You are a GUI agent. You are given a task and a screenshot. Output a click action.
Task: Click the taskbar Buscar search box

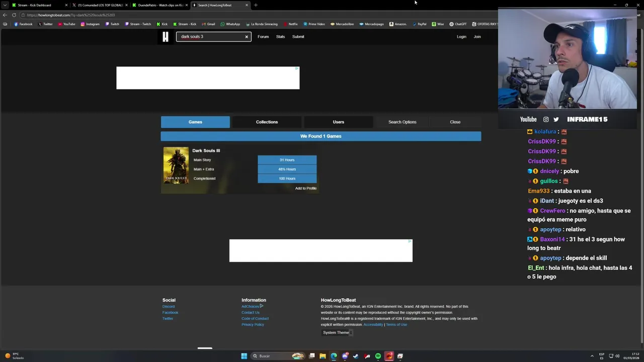pyautogui.click(x=278, y=356)
